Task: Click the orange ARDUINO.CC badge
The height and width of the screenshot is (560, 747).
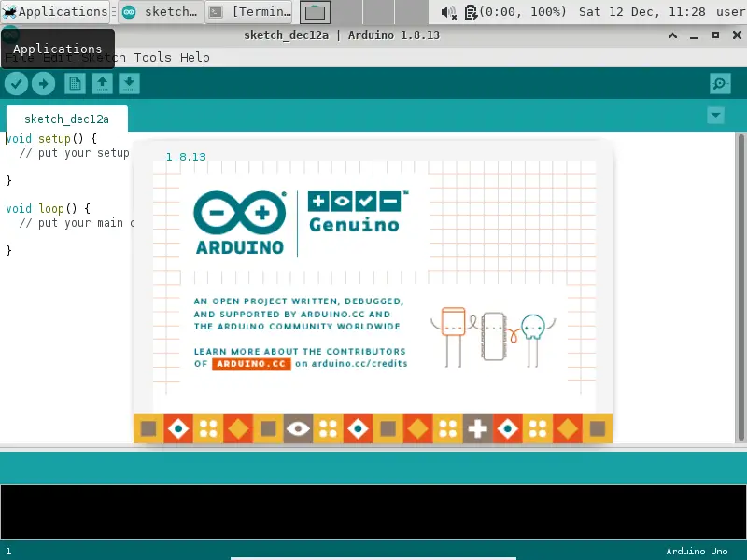Action: coord(251,364)
